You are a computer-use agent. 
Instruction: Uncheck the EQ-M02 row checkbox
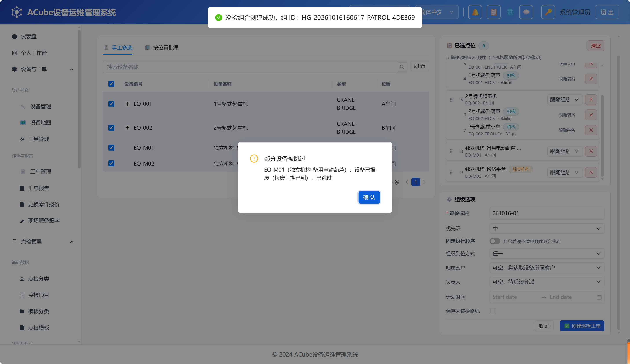(111, 163)
